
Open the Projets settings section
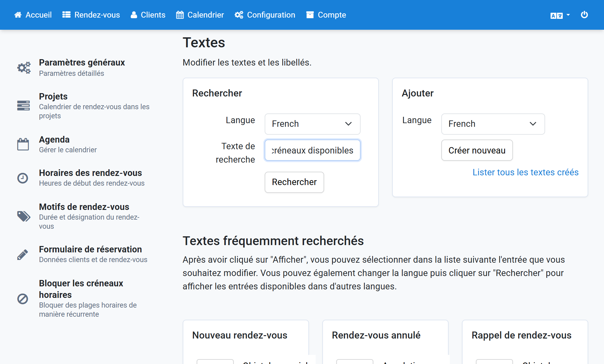point(53,96)
